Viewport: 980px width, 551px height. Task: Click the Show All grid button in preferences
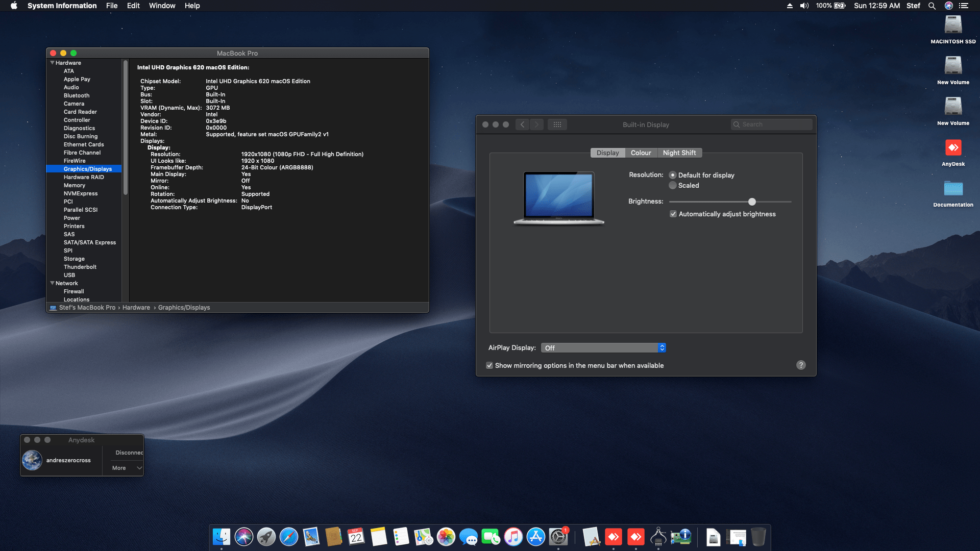(557, 124)
